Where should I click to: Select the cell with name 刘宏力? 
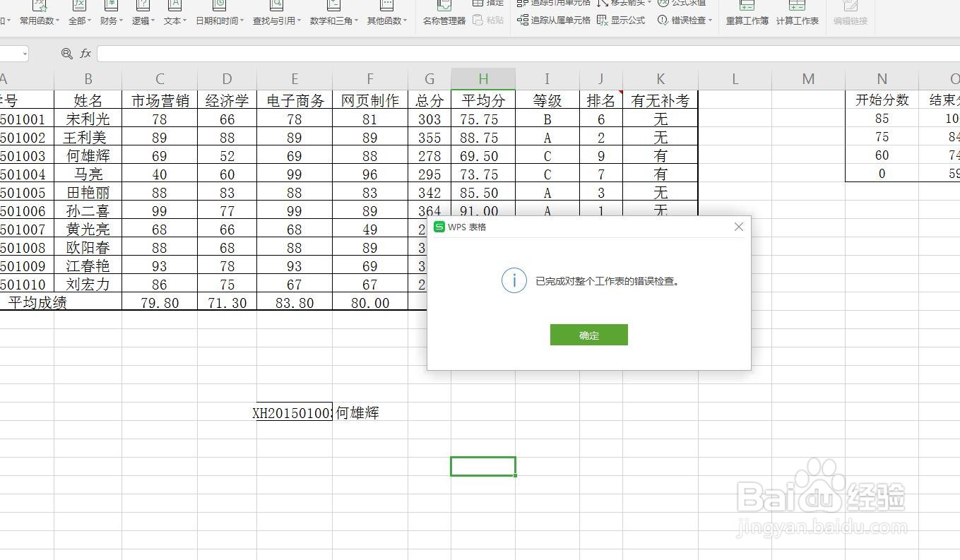[88, 285]
